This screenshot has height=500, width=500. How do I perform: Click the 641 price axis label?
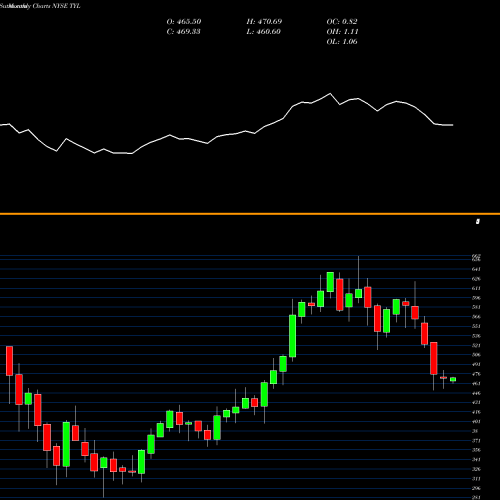[476, 269]
